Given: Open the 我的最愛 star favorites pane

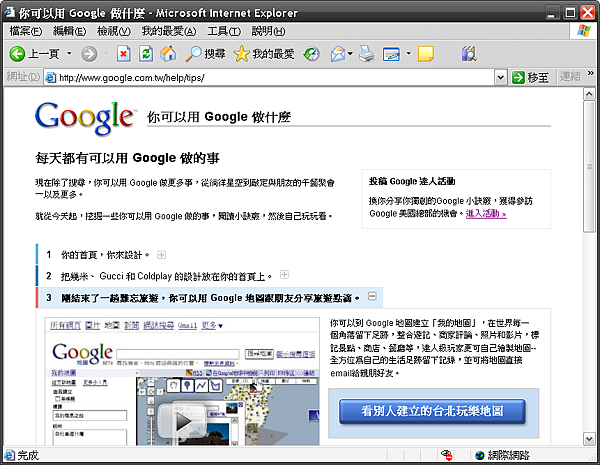Looking at the screenshot, I should (264, 54).
